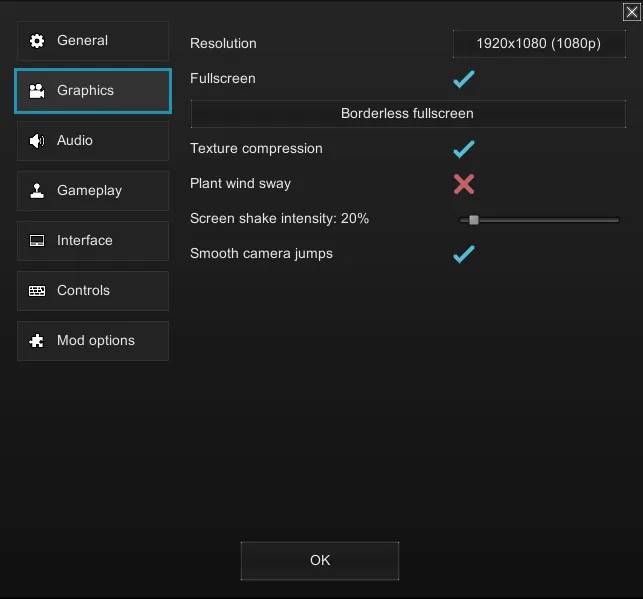Viewport: 643px width, 599px height.
Task: Turn off Texture compression
Action: pos(463,149)
